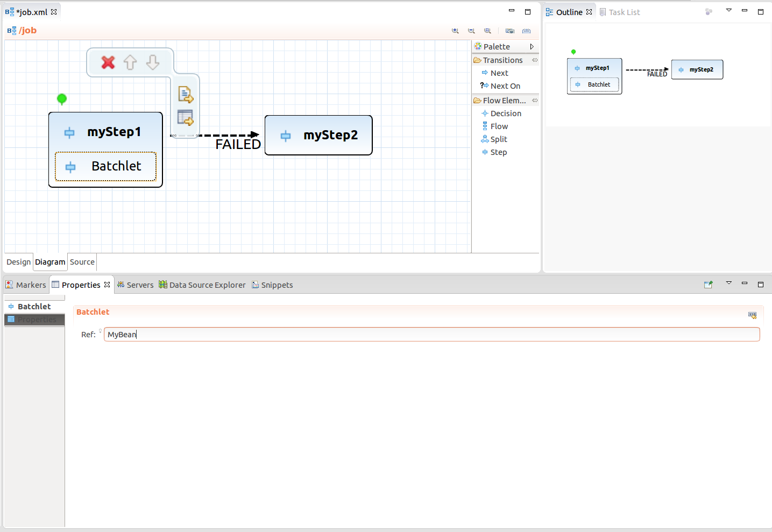Image resolution: width=772 pixels, height=532 pixels.
Task: Zoom out of the diagram
Action: tap(471, 31)
